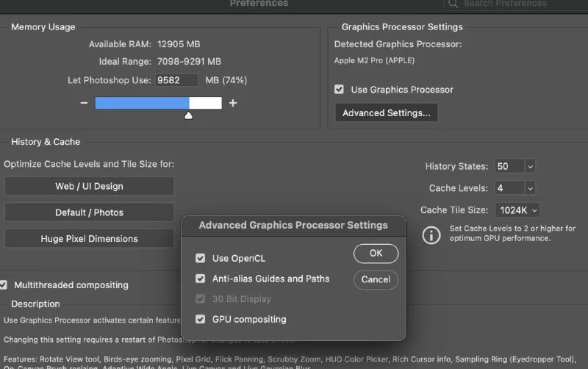Open Advanced Settings for graphics processor
Viewport: 588px width, 369px height.
point(387,113)
